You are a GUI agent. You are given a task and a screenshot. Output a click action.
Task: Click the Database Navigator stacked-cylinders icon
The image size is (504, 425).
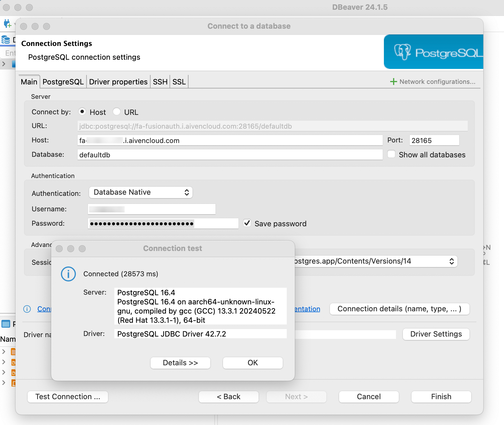(x=6, y=40)
